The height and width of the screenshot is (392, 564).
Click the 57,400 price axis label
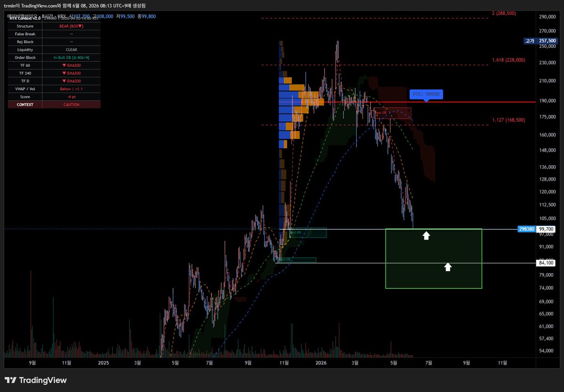[547, 338]
